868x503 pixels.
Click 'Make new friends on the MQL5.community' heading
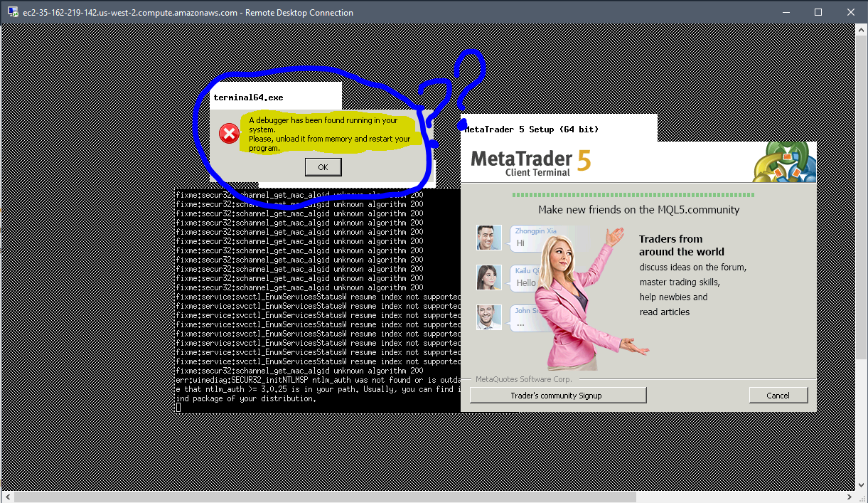(x=639, y=210)
